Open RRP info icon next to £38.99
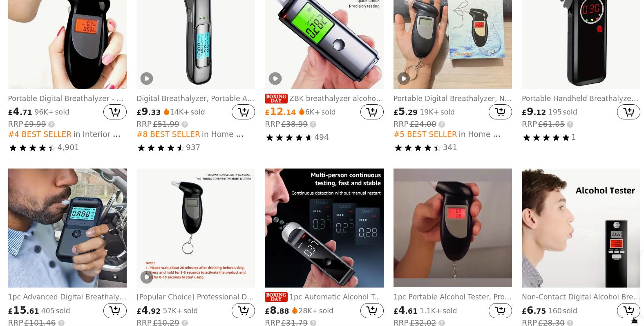This screenshot has height=326, width=644. [313, 124]
